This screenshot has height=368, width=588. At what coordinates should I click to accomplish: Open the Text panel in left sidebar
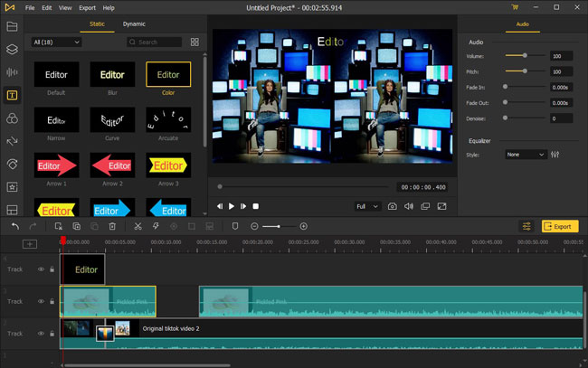coord(12,95)
